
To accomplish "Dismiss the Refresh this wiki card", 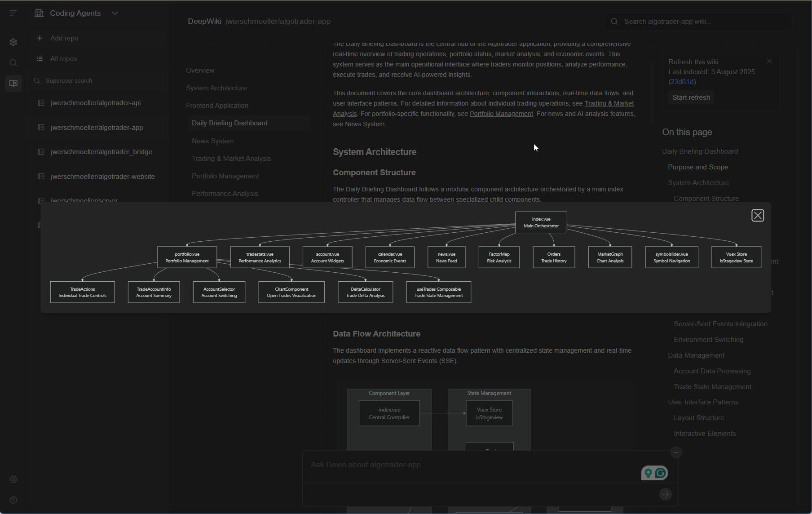I will point(769,61).
